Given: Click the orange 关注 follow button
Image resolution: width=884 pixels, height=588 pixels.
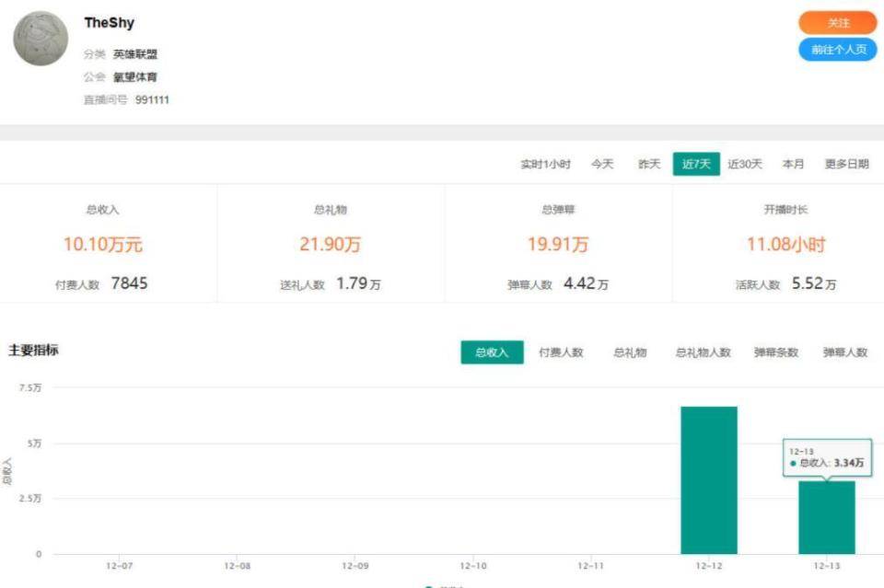Looking at the screenshot, I should point(837,23).
